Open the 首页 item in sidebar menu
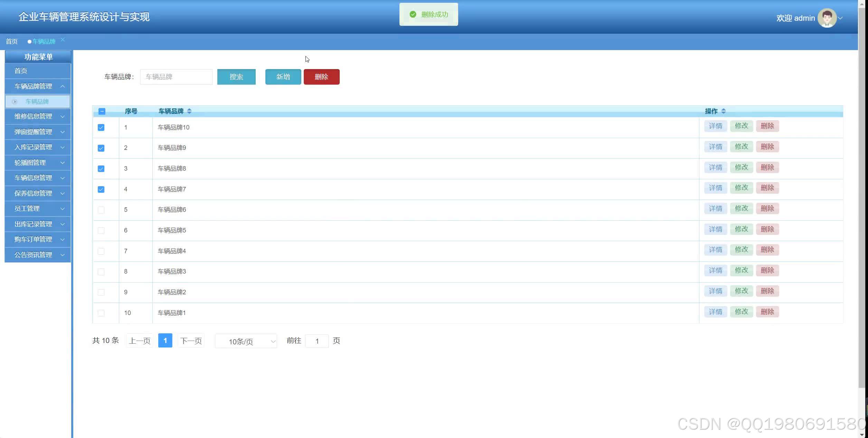868x438 pixels. pyautogui.click(x=21, y=71)
